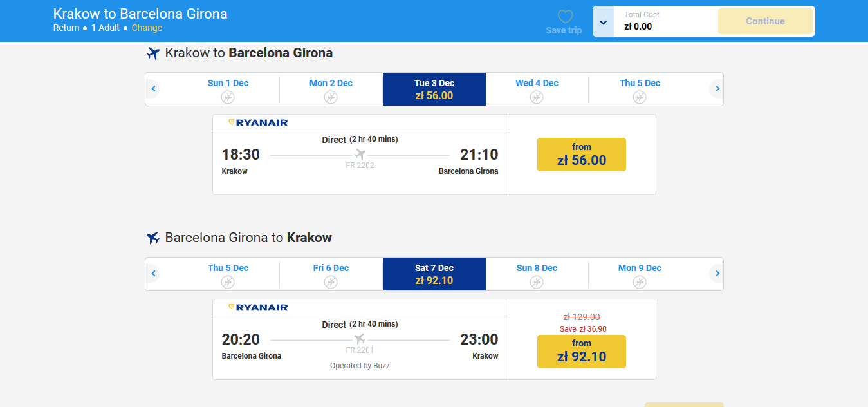This screenshot has width=868, height=407.
Task: Select the zł 56.00 outbound fare button
Action: click(x=582, y=155)
